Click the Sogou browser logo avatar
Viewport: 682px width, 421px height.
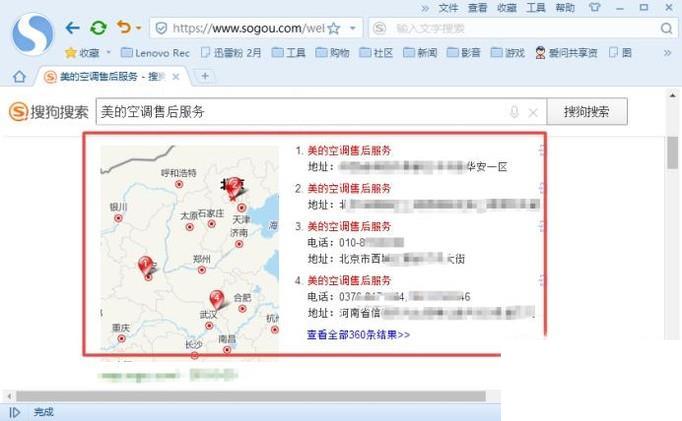[33, 34]
